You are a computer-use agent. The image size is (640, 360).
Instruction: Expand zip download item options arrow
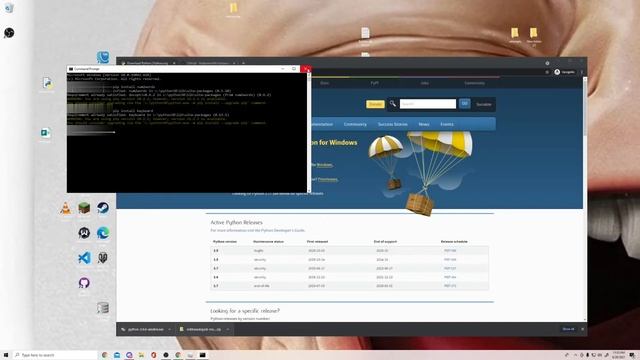tap(227, 329)
